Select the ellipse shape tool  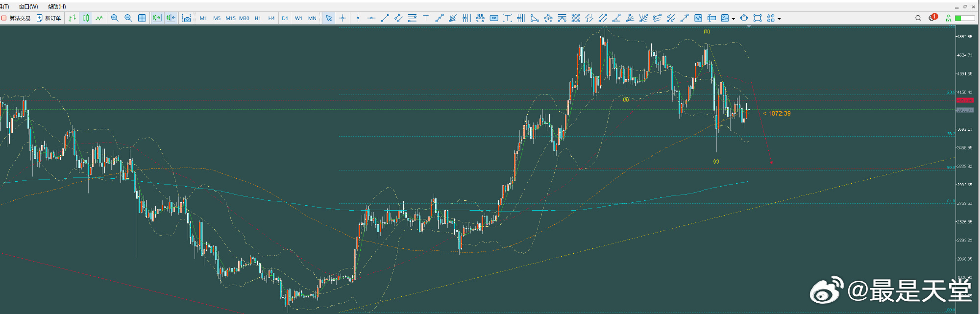[744, 18]
